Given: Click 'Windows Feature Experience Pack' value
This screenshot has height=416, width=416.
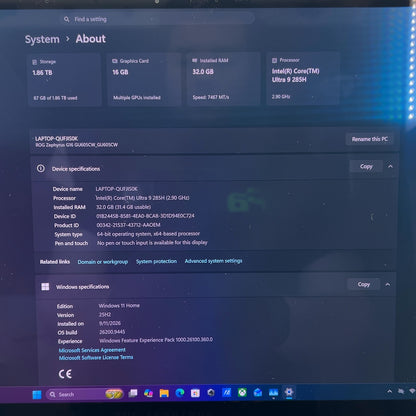Looking at the screenshot, I should 156,340.
